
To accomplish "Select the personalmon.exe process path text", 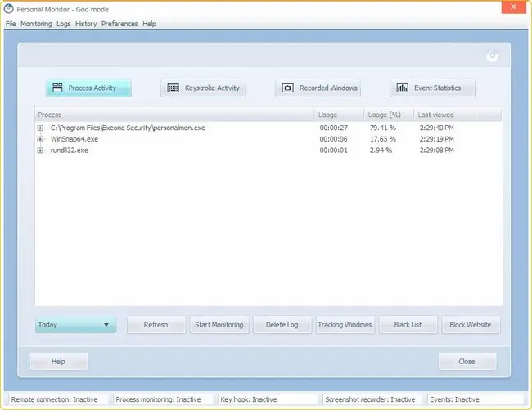I will [128, 128].
